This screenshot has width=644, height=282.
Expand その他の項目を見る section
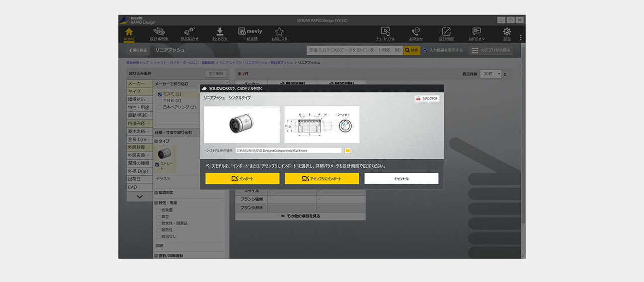tap(300, 216)
